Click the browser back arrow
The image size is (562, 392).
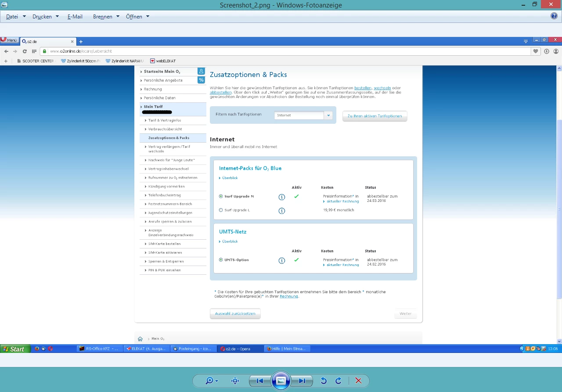6,51
